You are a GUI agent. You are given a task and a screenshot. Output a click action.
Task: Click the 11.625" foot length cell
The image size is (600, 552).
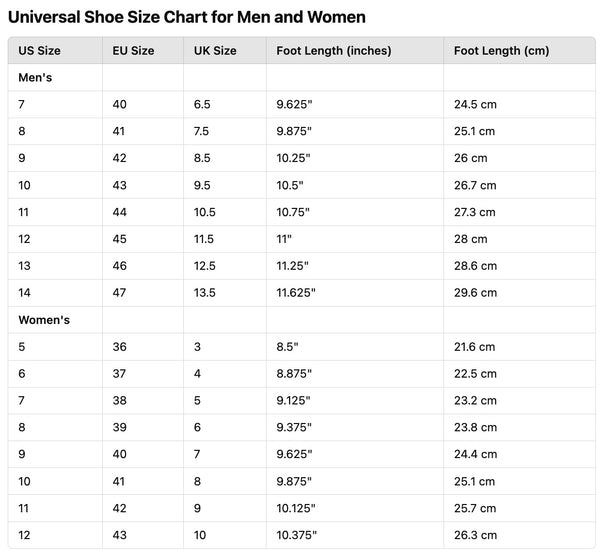click(296, 293)
